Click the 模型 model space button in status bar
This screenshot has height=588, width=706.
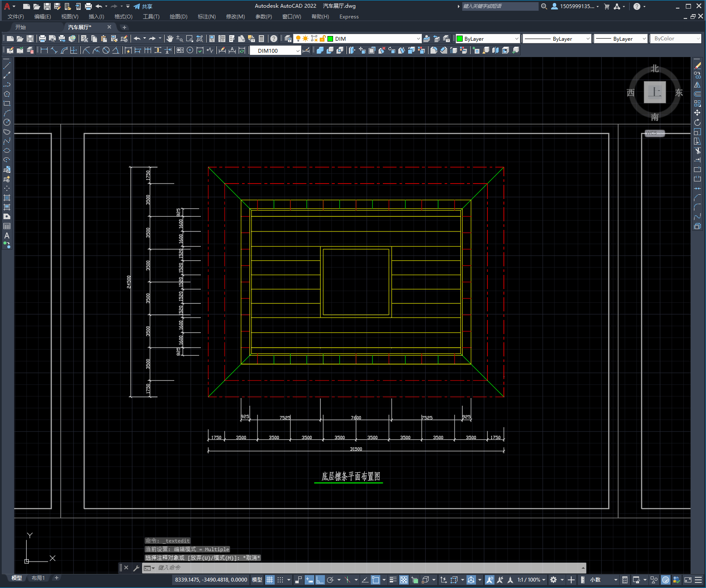(257, 580)
